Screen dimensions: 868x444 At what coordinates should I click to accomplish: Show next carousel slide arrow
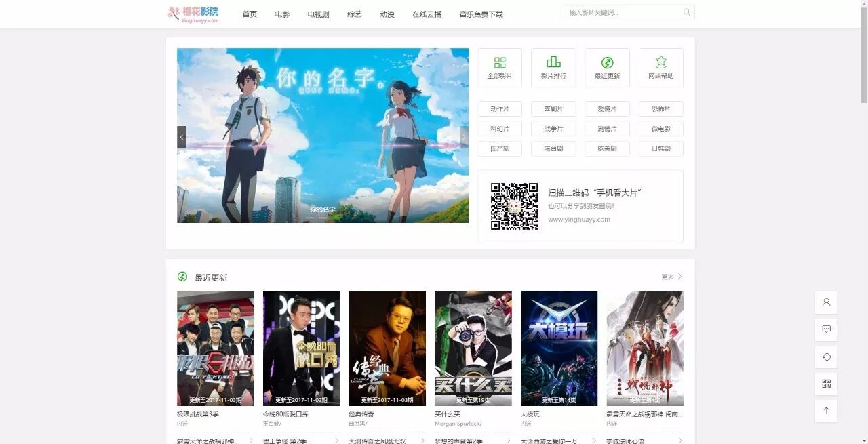coord(464,137)
